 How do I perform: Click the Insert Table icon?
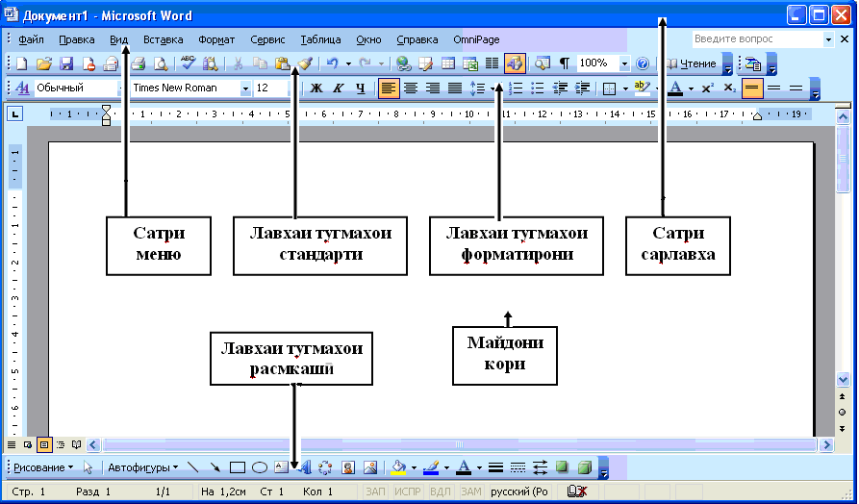(448, 63)
